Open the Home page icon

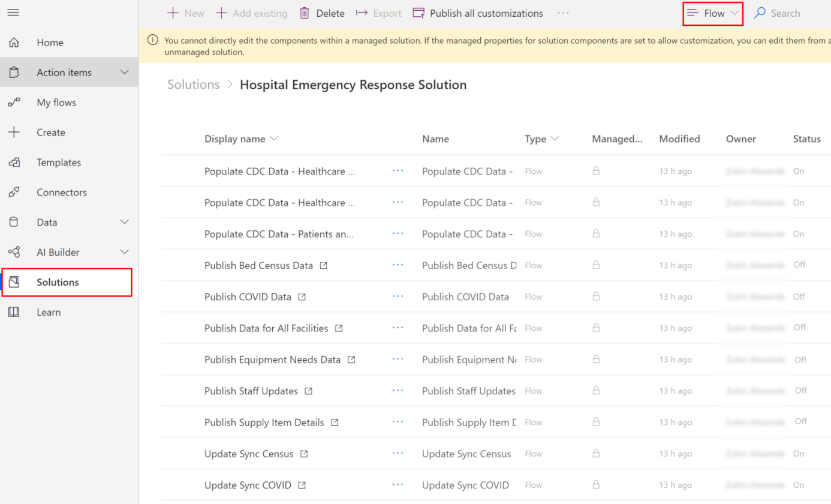tap(14, 43)
